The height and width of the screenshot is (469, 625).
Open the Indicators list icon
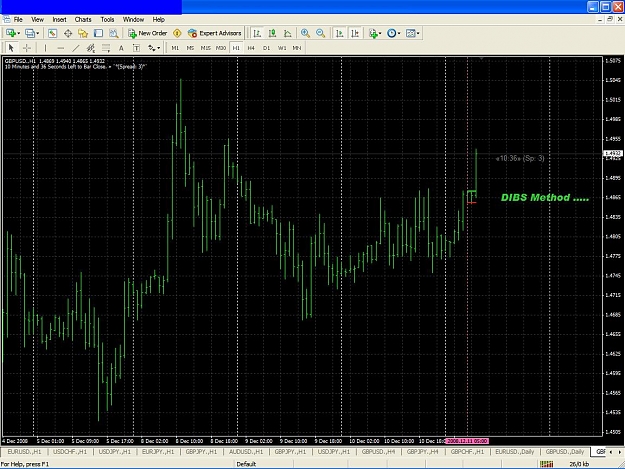[x=373, y=33]
